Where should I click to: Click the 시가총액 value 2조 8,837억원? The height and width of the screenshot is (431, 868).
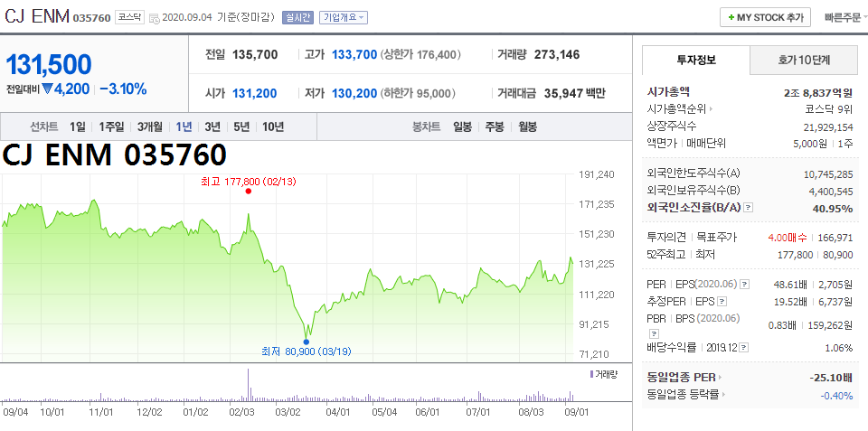pyautogui.click(x=818, y=92)
